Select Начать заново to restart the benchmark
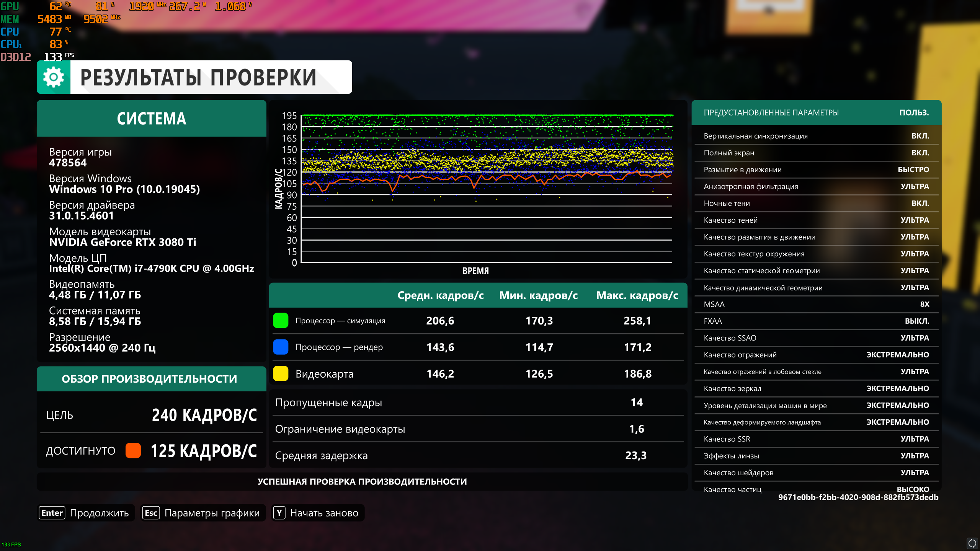This screenshot has height=551, width=980. (324, 513)
